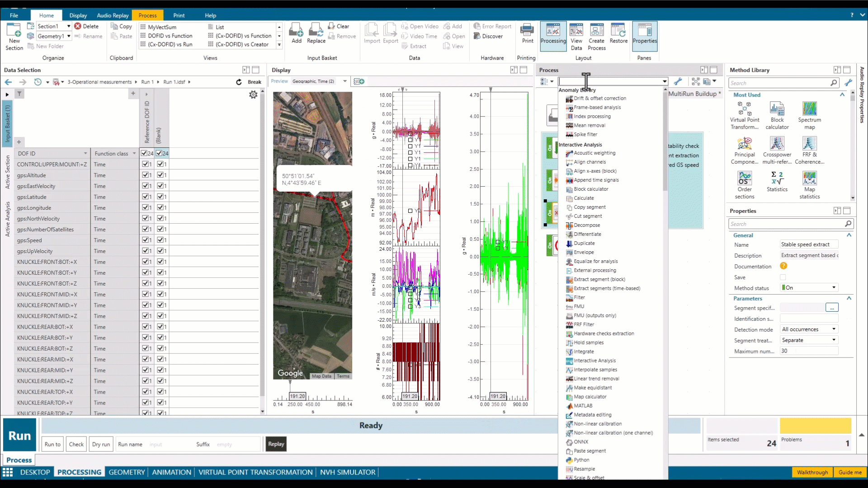Open Data Selection settings gear icon
This screenshot has height=488, width=868.
point(253,94)
